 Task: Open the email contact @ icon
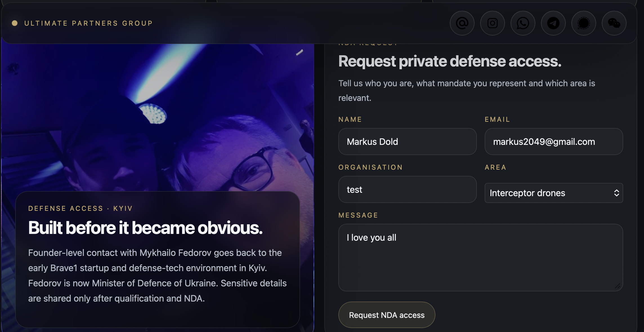point(462,23)
